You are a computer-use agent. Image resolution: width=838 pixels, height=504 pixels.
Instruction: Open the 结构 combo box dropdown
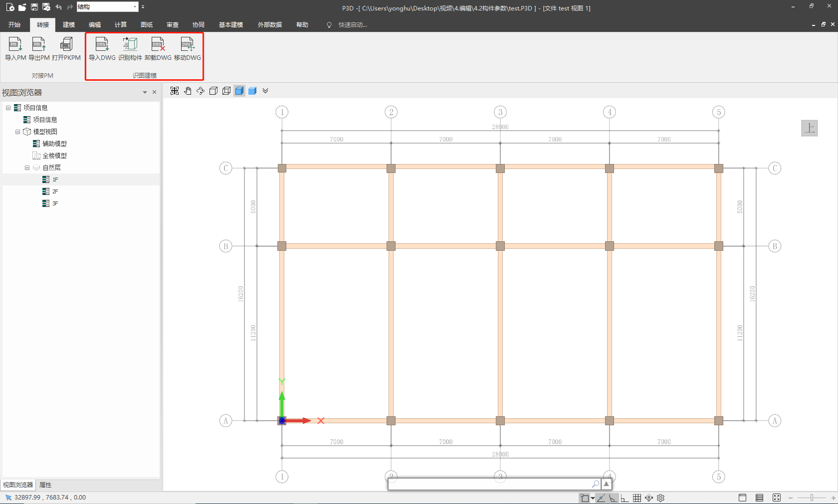click(x=135, y=7)
